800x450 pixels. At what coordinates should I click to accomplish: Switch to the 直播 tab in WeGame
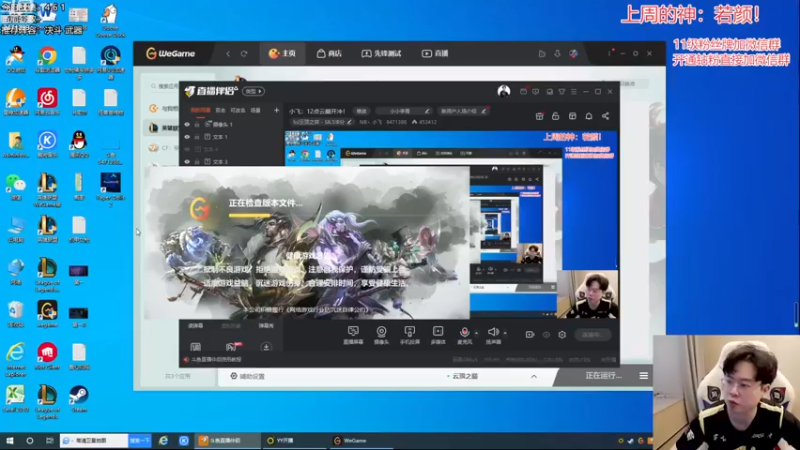tap(435, 54)
